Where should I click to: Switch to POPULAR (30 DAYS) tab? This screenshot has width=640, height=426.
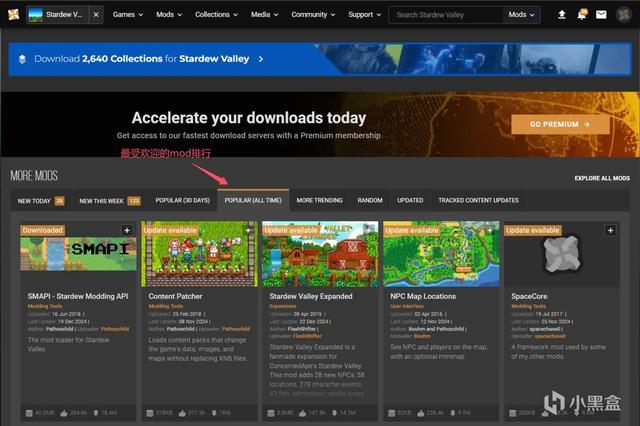[182, 200]
